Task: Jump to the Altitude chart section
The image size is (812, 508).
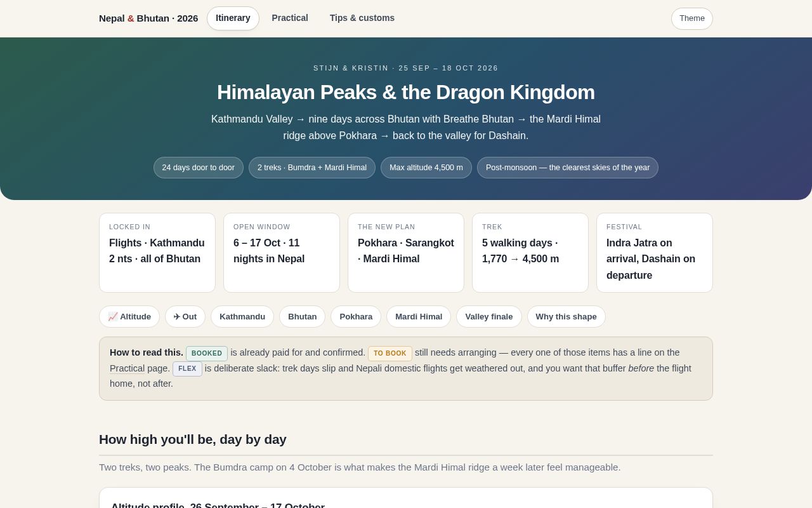Action: [x=129, y=317]
